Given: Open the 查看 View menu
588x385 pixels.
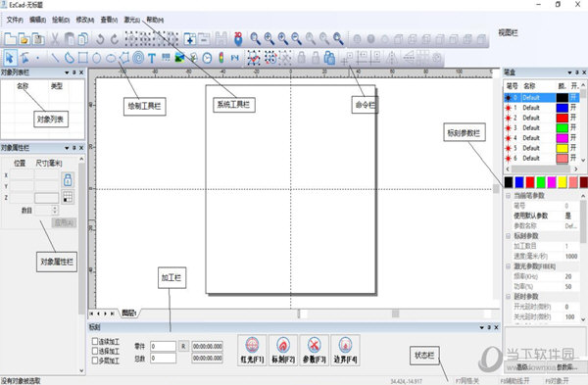Looking at the screenshot, I should [x=109, y=20].
